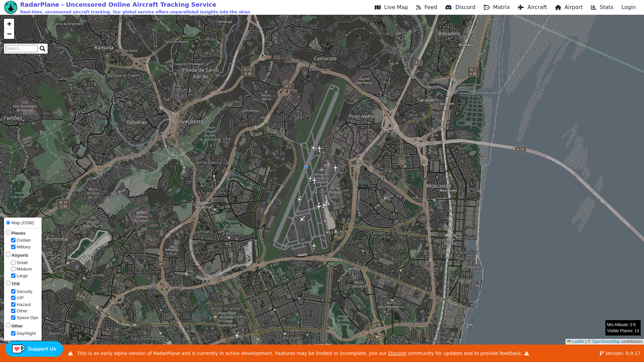644x362 pixels.
Task: Open the Live Map menu item
Action: (391, 7)
